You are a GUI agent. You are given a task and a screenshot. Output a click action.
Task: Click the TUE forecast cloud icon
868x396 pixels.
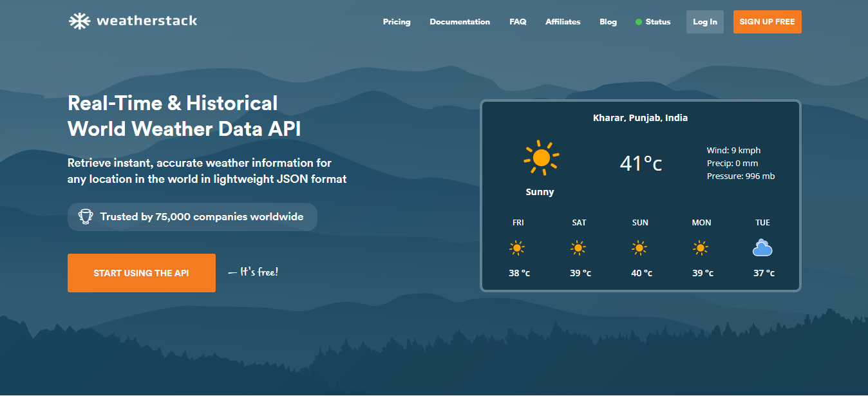(762, 248)
